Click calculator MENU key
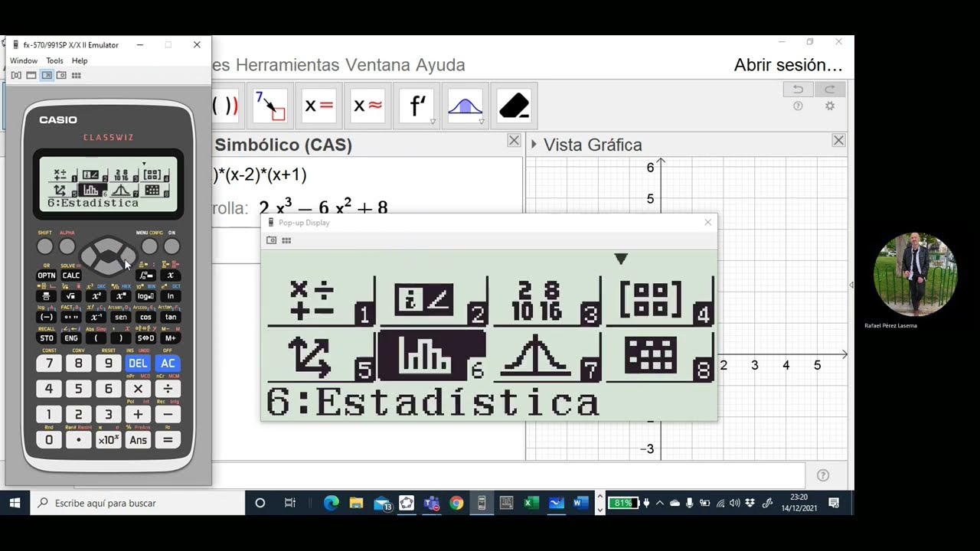Image resolution: width=980 pixels, height=551 pixels. [149, 246]
